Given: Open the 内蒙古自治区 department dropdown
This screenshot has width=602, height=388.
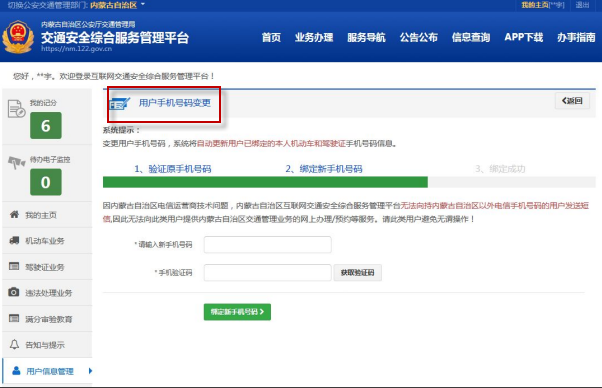Looking at the screenshot, I should [117, 5].
